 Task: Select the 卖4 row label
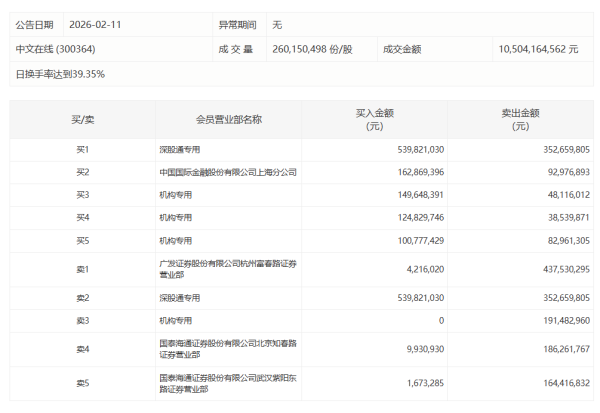[83, 349]
